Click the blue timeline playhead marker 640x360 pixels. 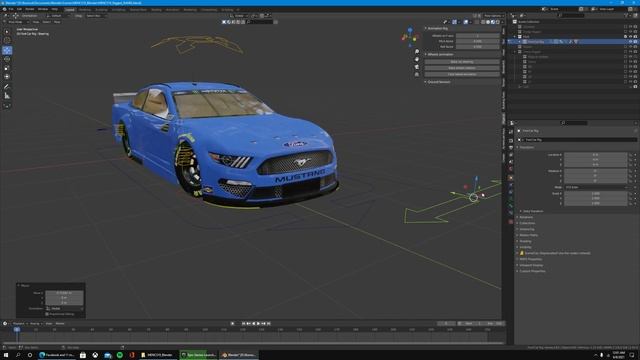17,329
